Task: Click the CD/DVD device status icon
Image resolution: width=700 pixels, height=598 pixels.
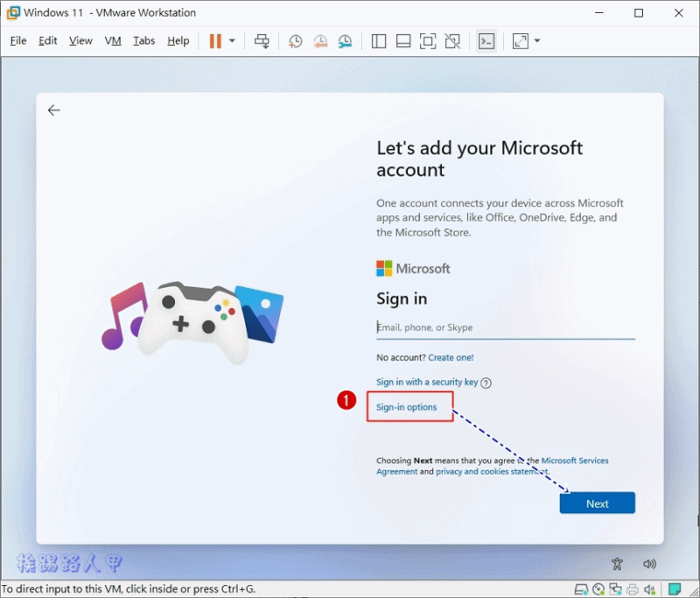Action: [x=598, y=589]
